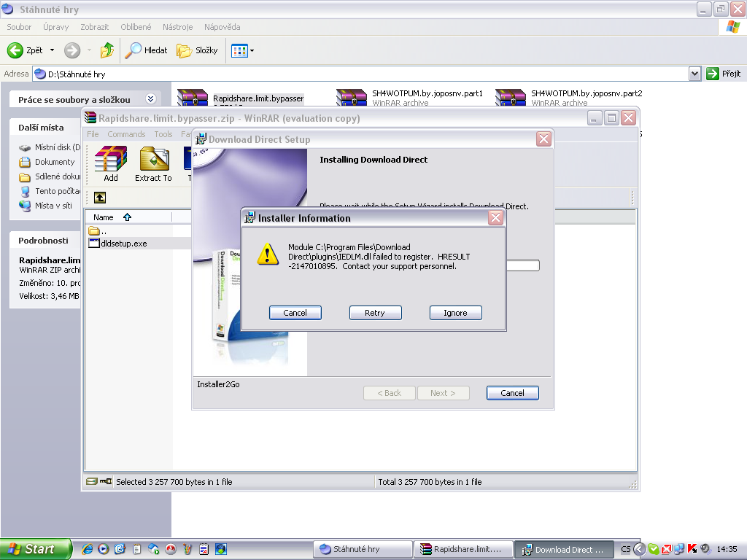Select dldsetup.exe in the WinRAR list
747x560 pixels.
tap(118, 244)
